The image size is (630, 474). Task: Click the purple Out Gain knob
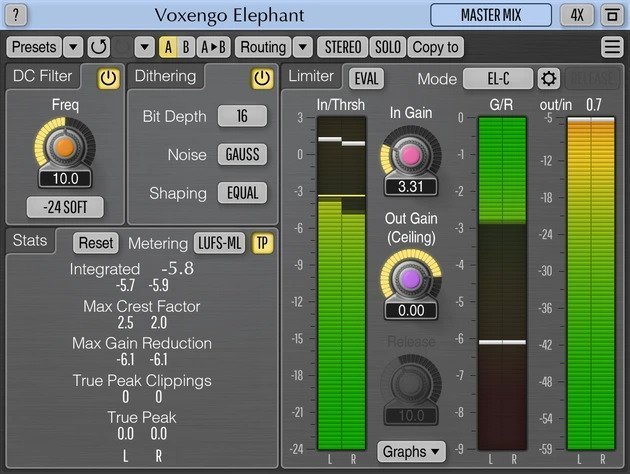[410, 277]
